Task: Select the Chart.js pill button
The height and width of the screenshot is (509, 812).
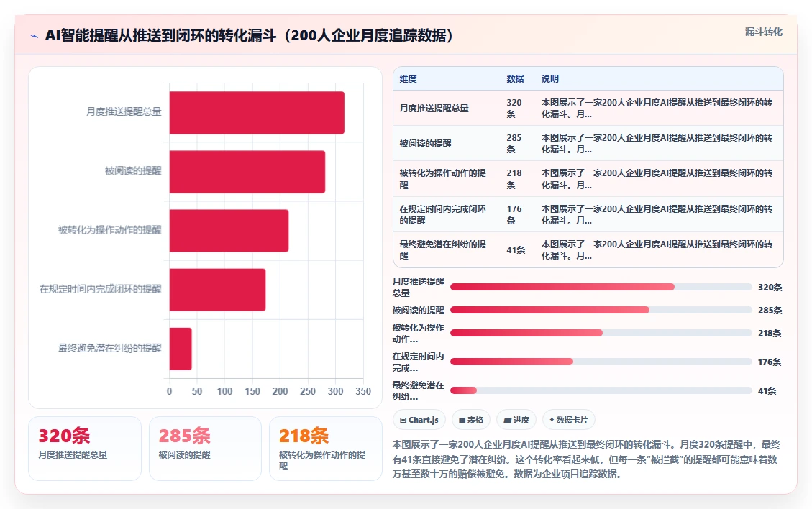Action: [x=419, y=420]
